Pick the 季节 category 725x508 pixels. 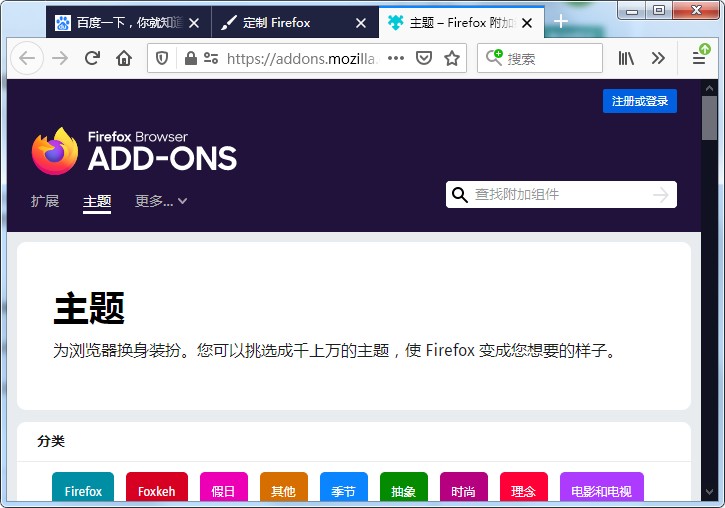[344, 488]
